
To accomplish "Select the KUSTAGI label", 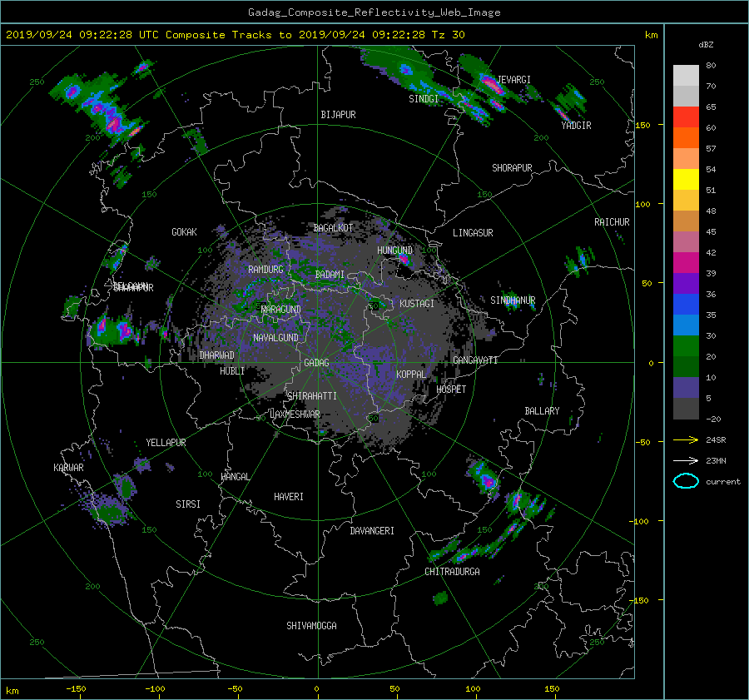I will [417, 304].
